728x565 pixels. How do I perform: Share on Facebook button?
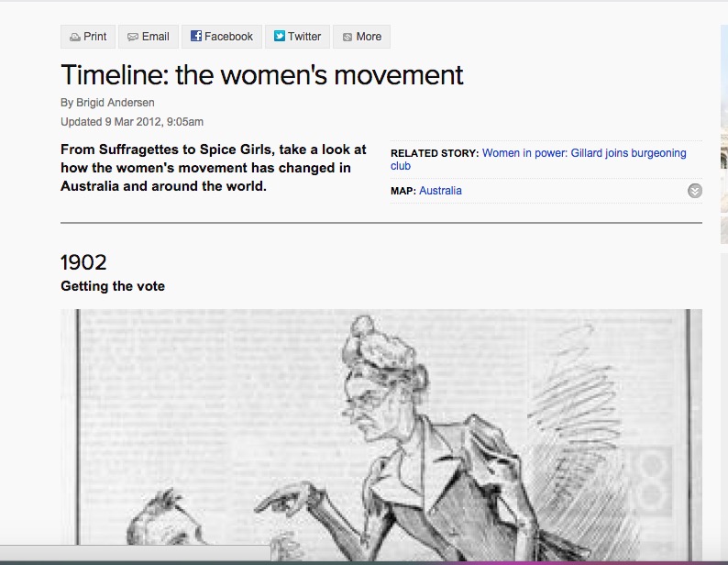pos(222,37)
